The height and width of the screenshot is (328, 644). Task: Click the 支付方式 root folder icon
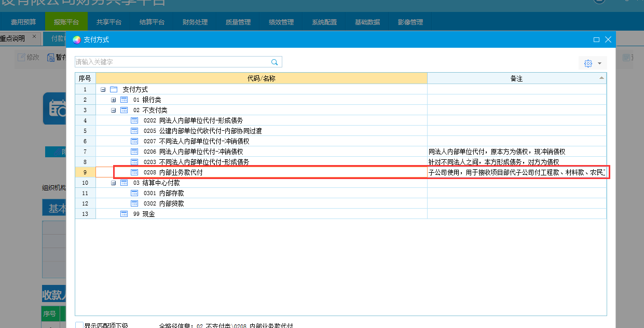114,89
